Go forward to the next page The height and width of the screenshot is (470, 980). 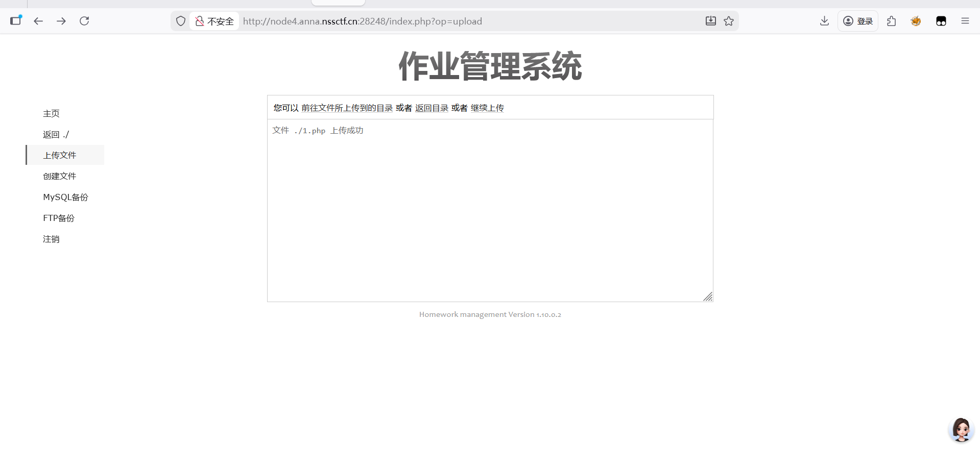[x=61, y=21]
